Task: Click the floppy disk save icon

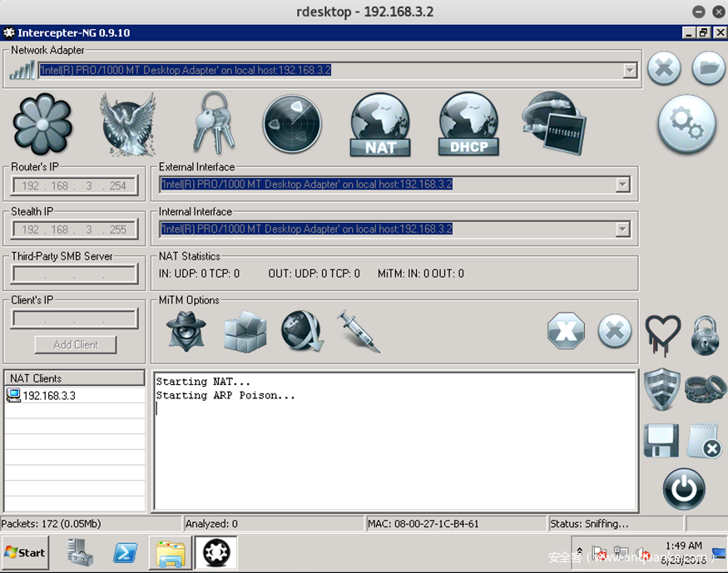Action: point(661,440)
